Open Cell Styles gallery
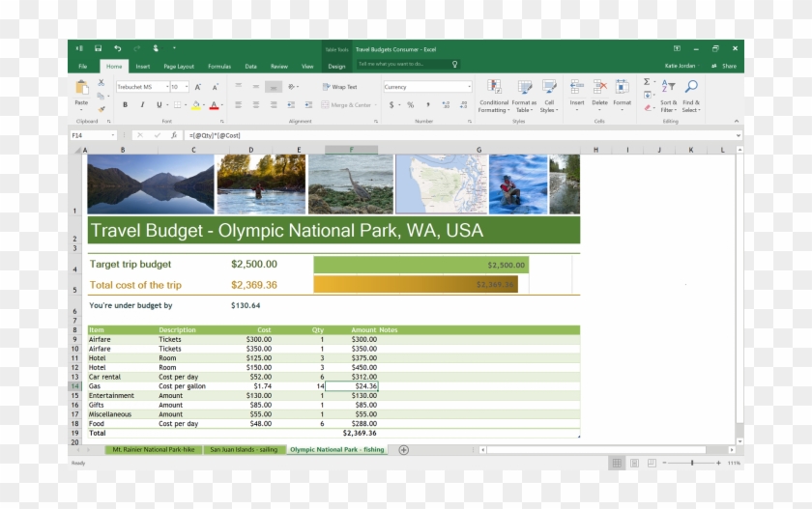The height and width of the screenshot is (509, 812). pos(549,97)
